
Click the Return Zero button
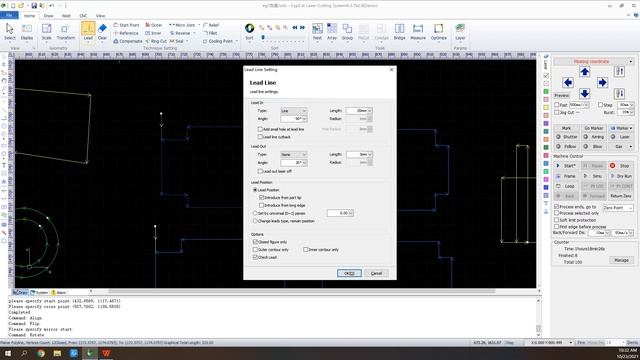[x=620, y=196]
